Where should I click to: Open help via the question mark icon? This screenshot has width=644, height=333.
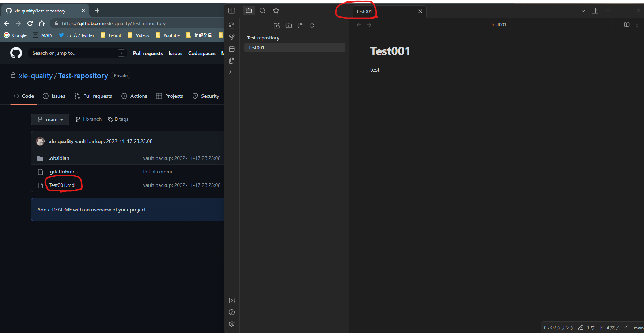232,312
